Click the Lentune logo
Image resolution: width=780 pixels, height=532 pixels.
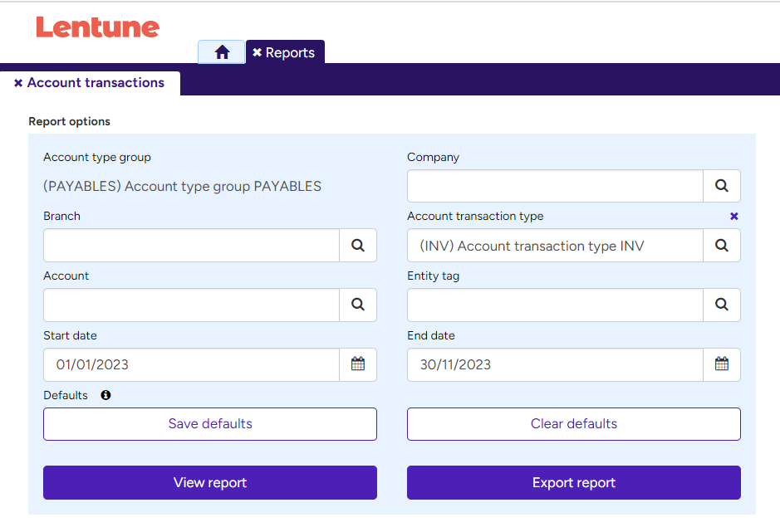97,27
